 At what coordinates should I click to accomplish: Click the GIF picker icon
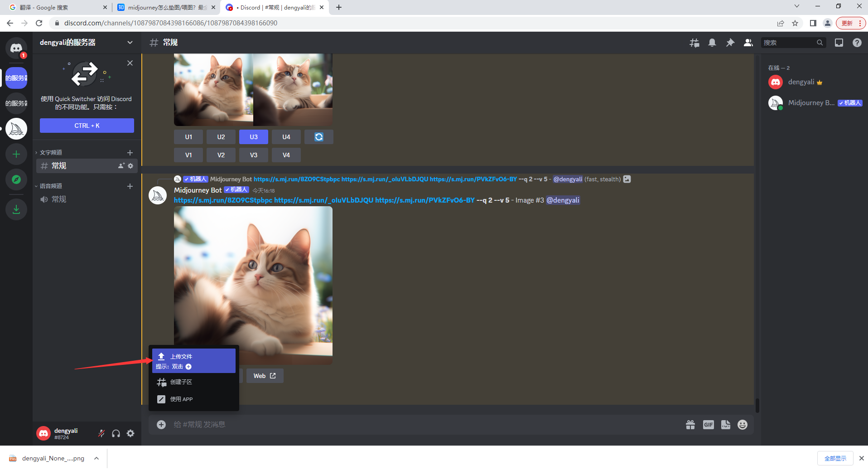(x=708, y=425)
